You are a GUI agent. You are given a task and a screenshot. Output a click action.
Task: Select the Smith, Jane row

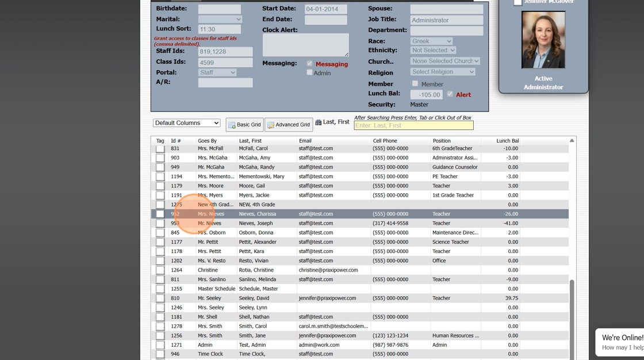click(x=360, y=335)
